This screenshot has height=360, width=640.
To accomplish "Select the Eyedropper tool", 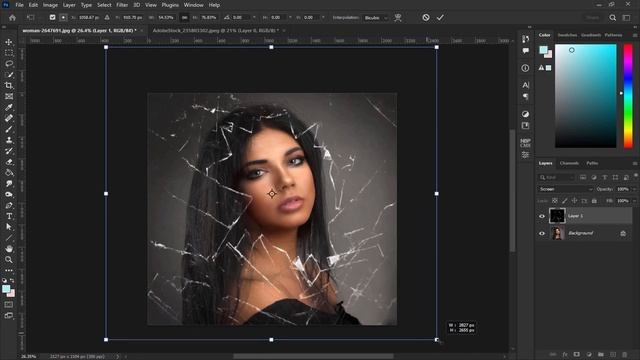I will click(9, 107).
